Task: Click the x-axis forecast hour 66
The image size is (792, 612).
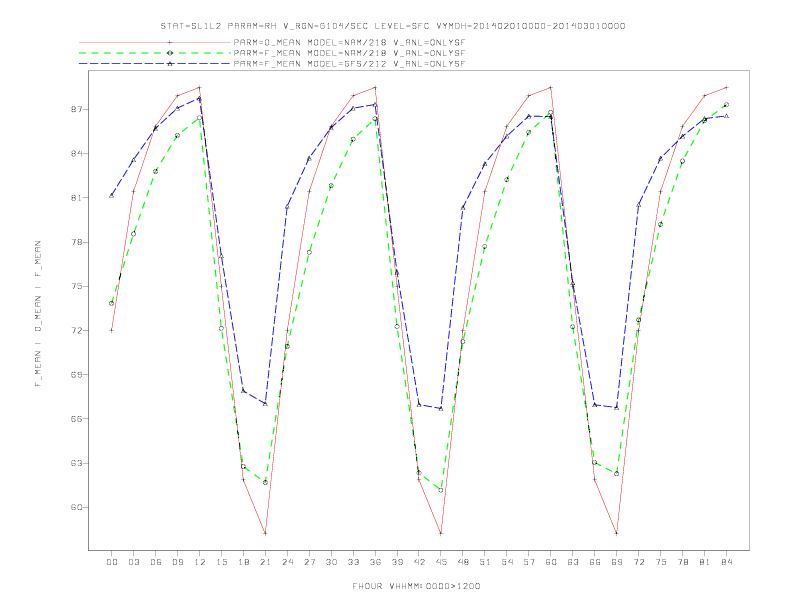Action: point(595,562)
